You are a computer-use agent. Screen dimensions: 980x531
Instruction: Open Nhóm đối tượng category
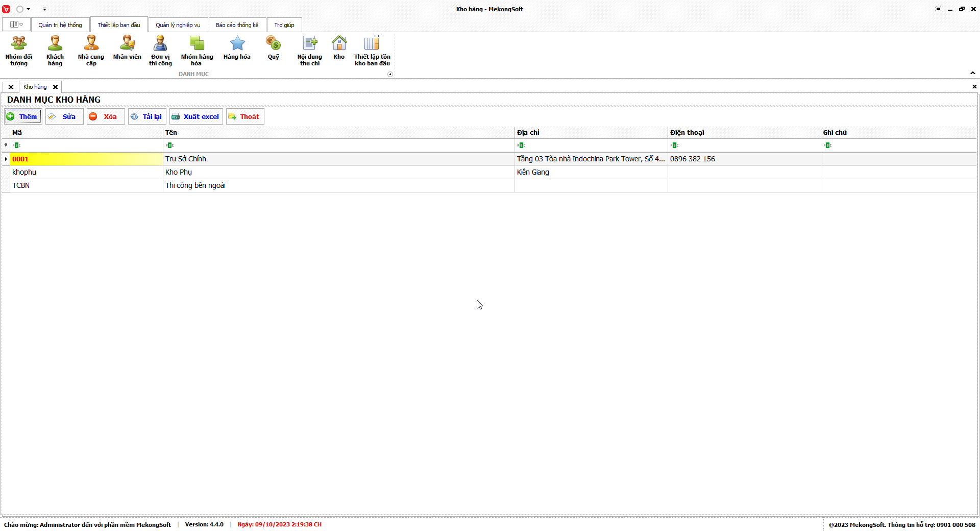click(x=19, y=51)
